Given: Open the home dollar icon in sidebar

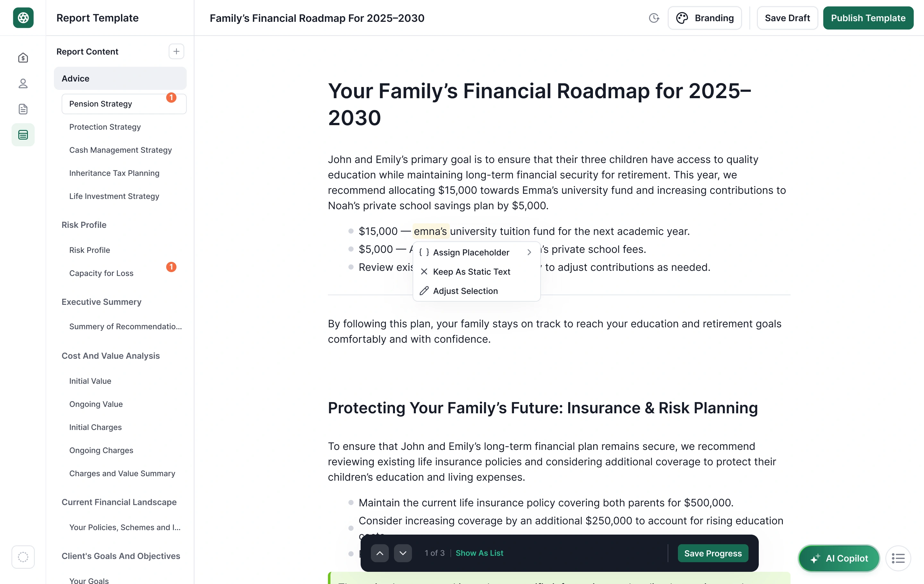Looking at the screenshot, I should coord(23,58).
